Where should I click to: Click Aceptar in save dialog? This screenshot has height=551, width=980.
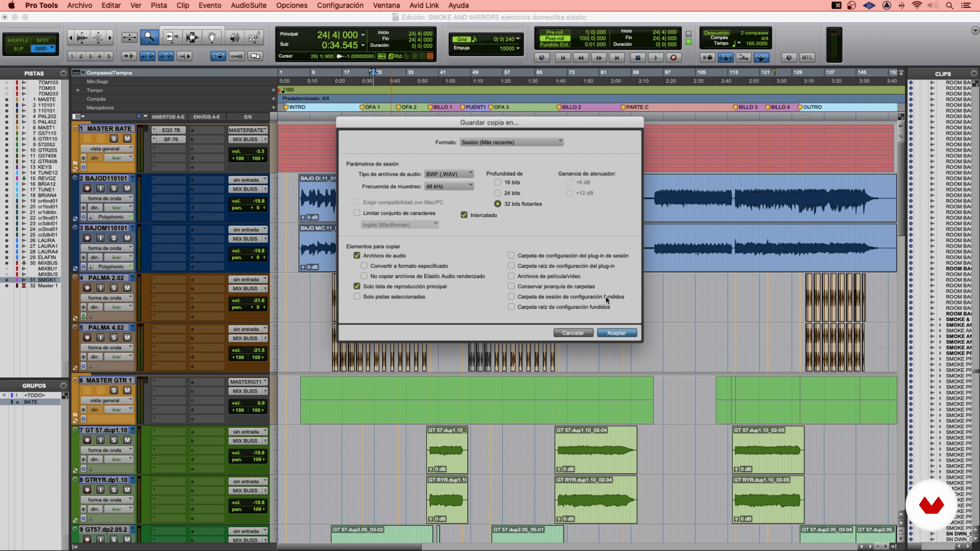[616, 333]
